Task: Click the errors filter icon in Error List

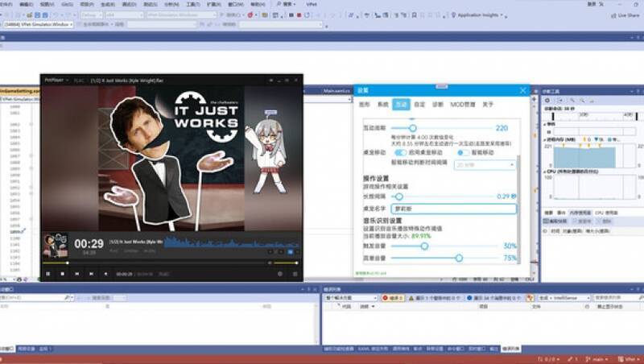Action: (385, 297)
